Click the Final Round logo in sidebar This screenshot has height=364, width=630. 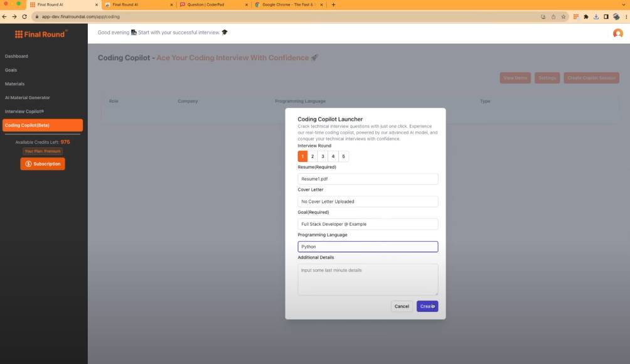pos(41,34)
